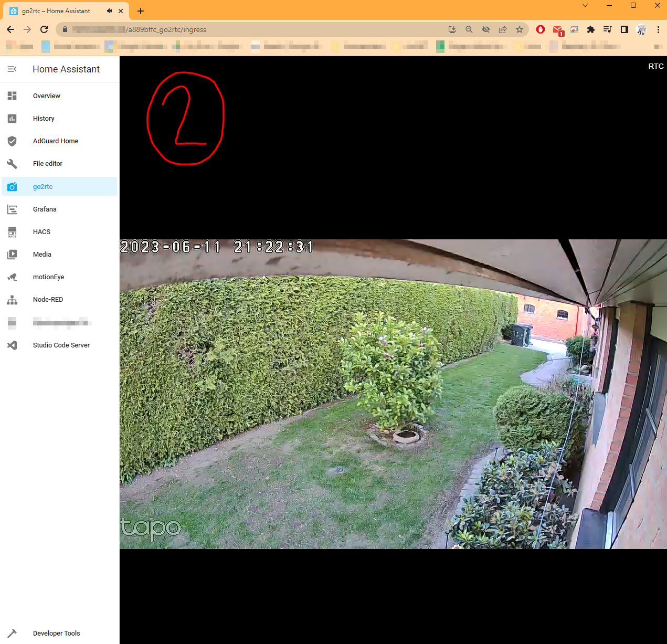Open HACS from its storefront icon
Viewport: 667px width, 644px height.
pos(12,231)
